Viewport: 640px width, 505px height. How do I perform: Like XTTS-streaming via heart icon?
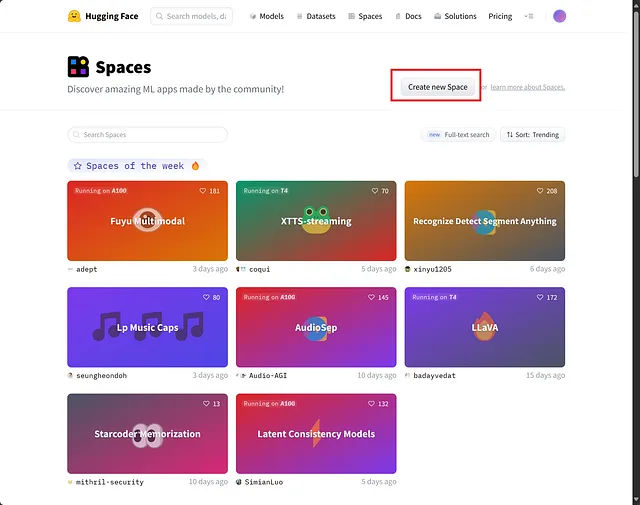(375, 191)
